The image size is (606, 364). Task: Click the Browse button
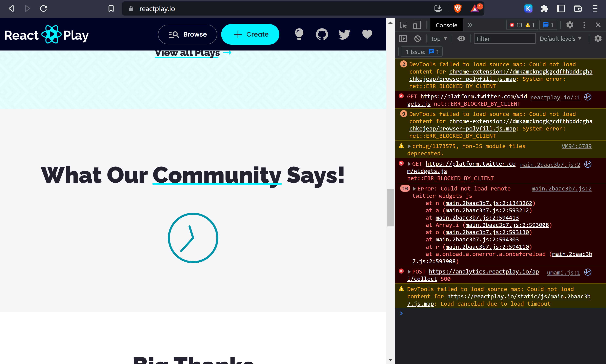[x=188, y=34]
